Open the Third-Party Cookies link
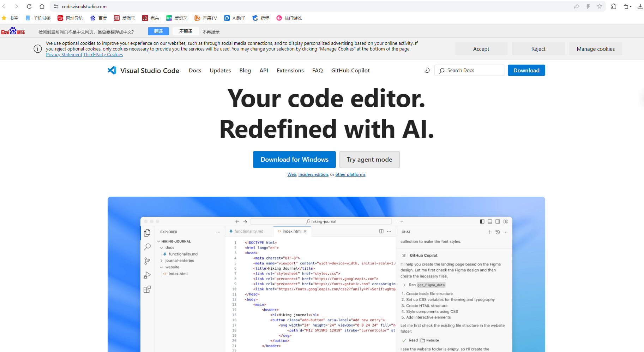644x352 pixels. point(103,55)
